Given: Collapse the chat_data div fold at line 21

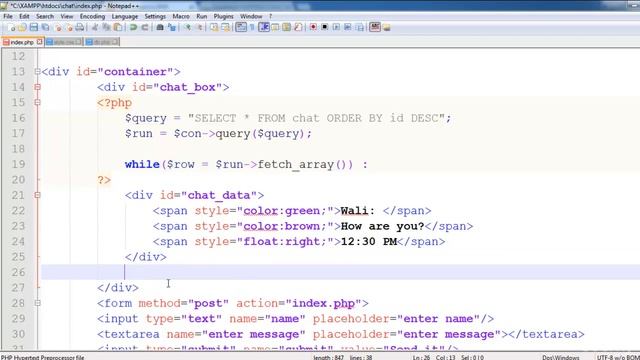Looking at the screenshot, I should point(38,195).
